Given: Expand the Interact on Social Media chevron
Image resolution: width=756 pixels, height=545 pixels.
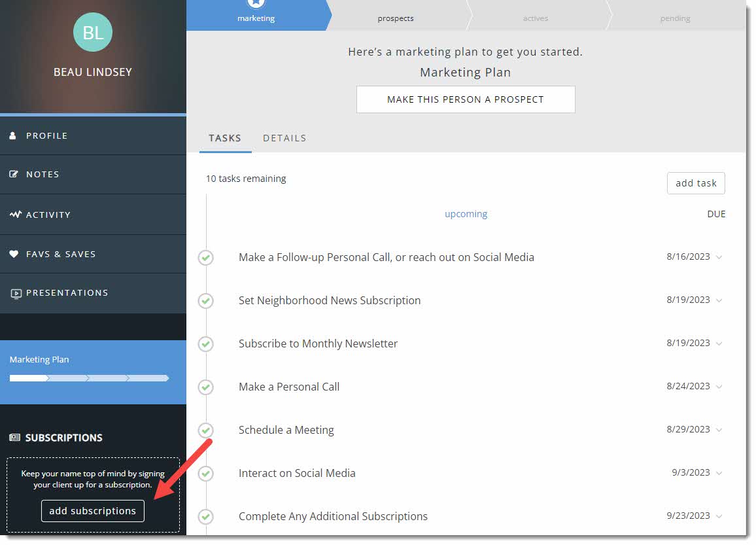Looking at the screenshot, I should 719,473.
